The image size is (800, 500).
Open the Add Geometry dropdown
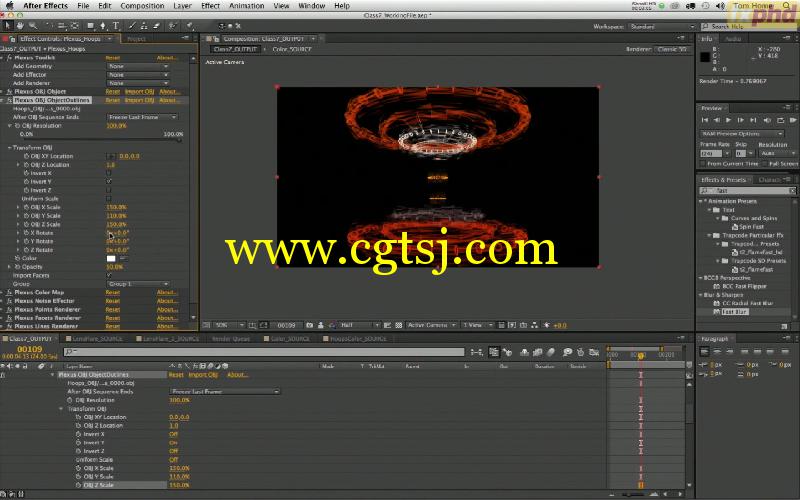pyautogui.click(x=138, y=66)
